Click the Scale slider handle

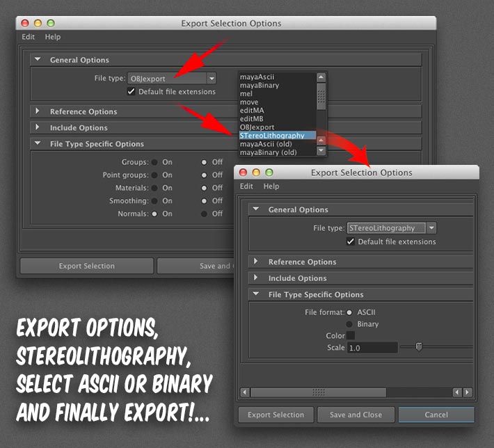tap(419, 347)
